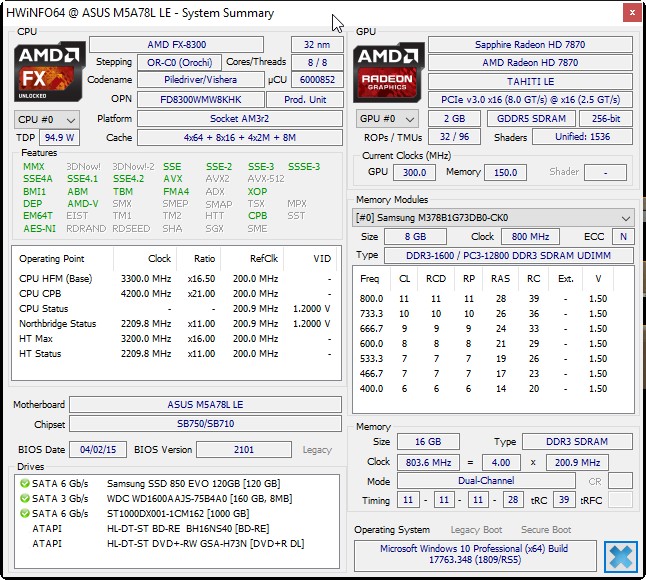Viewport: 646px width, 580px height.
Task: Click the Unified: 1536 shaders field
Action: 582,137
